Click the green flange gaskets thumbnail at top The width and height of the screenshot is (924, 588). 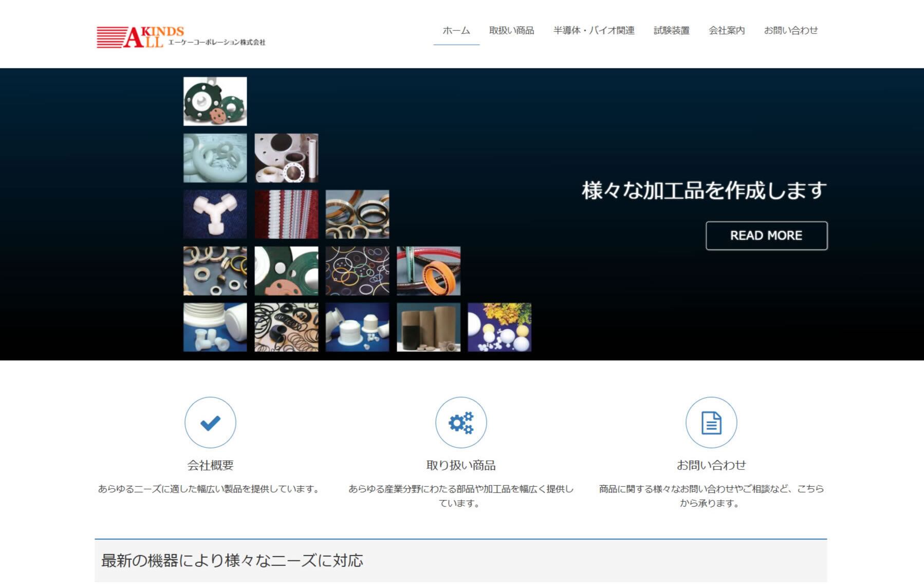coord(215,102)
